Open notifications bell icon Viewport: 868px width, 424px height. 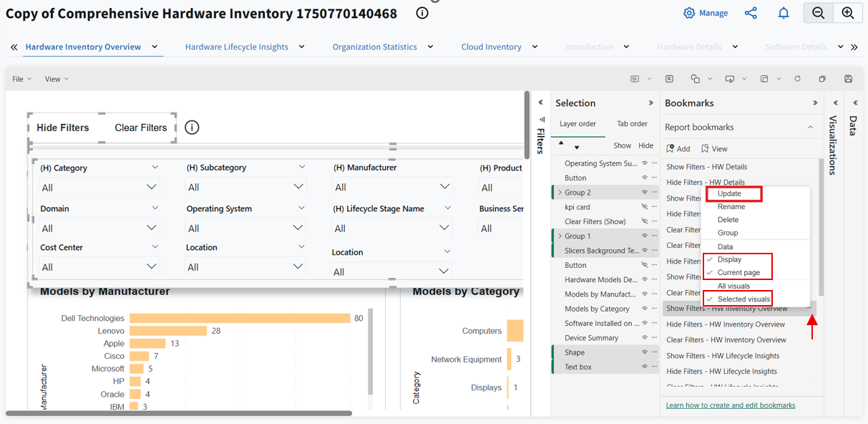click(784, 13)
